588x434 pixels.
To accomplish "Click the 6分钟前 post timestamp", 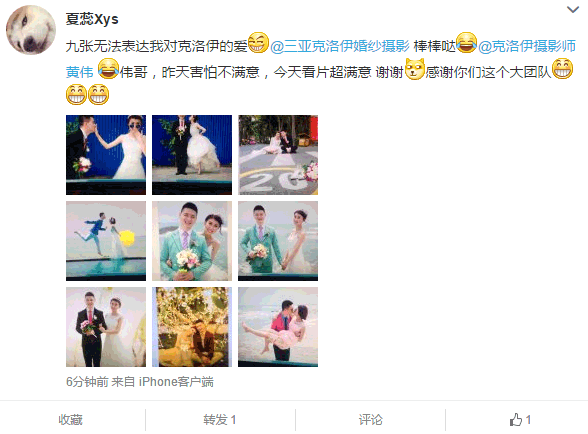I will [x=87, y=382].
